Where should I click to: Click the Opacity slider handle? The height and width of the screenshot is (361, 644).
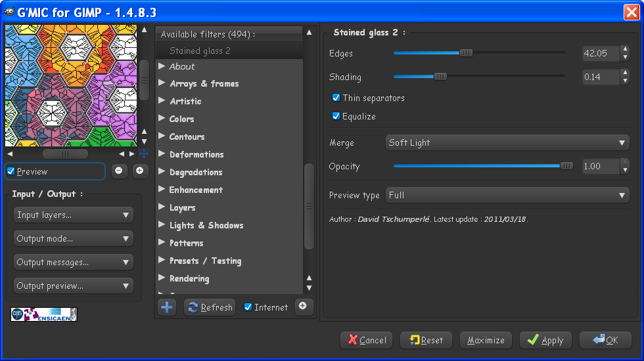566,166
